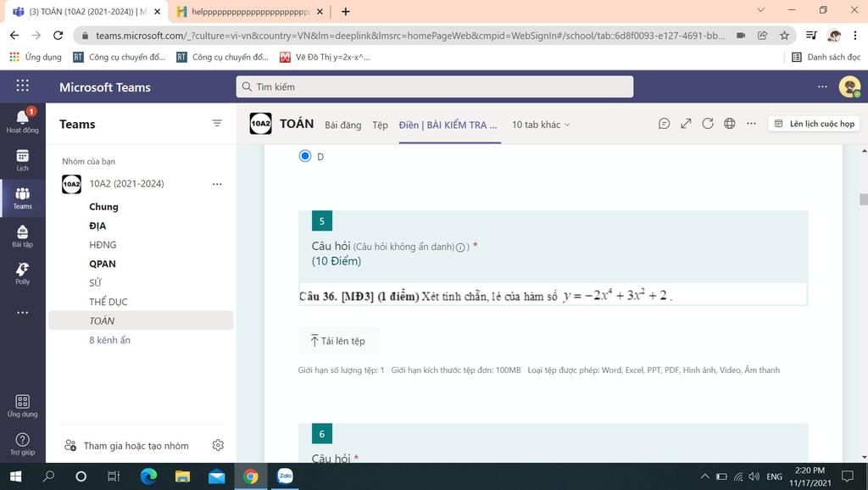Open Teams settings and more ellipsis
The width and height of the screenshot is (868, 490).
822,86
